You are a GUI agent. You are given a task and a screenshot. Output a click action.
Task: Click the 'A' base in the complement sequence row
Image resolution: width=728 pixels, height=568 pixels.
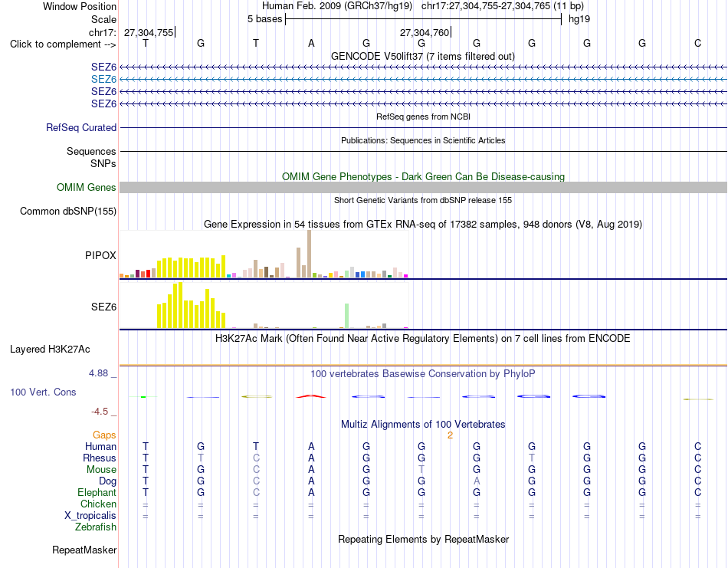311,43
